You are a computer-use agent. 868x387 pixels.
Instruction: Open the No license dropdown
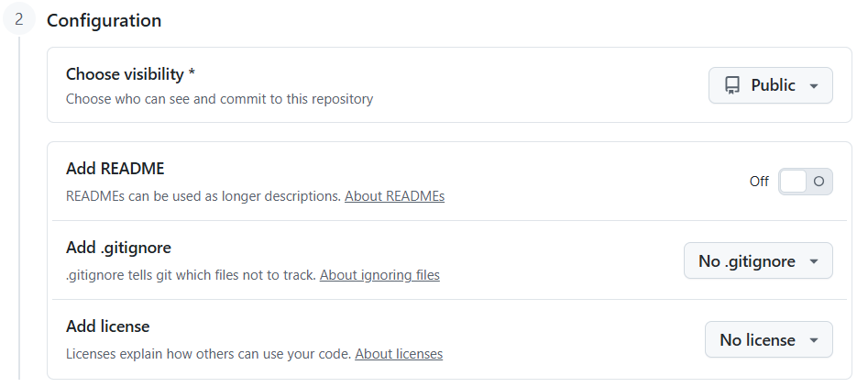768,339
